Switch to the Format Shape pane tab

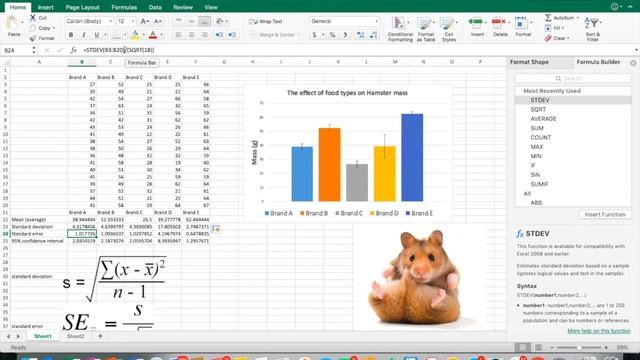click(529, 62)
